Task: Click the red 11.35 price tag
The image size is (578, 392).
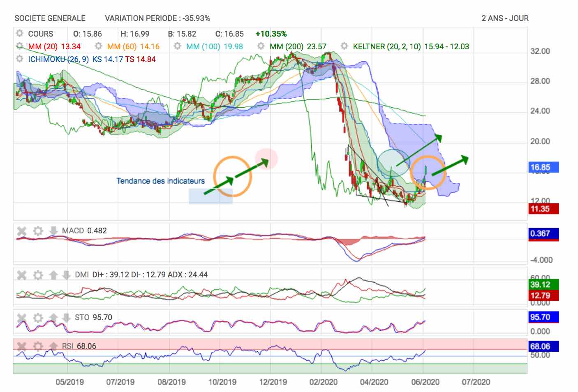Action: 543,209
